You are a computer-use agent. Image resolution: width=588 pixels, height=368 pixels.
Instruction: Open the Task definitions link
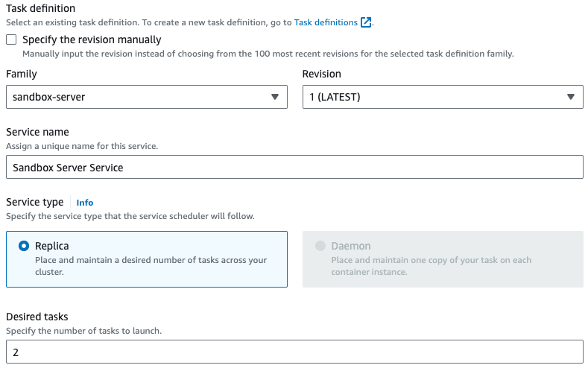coord(326,22)
